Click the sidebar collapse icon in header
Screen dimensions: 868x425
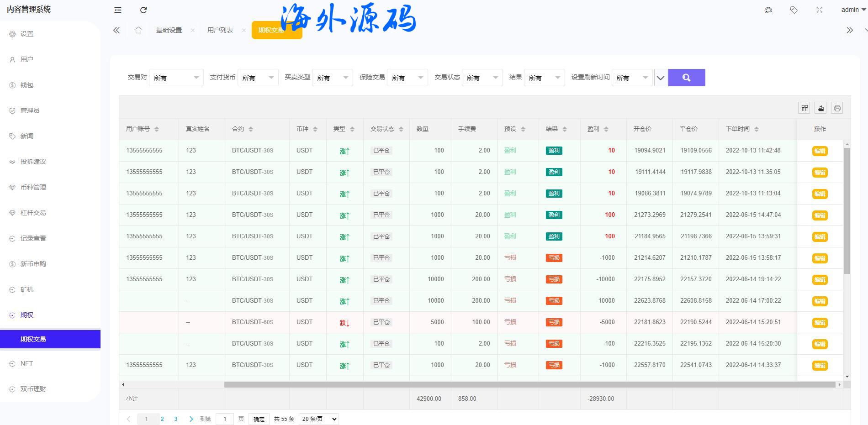[118, 10]
